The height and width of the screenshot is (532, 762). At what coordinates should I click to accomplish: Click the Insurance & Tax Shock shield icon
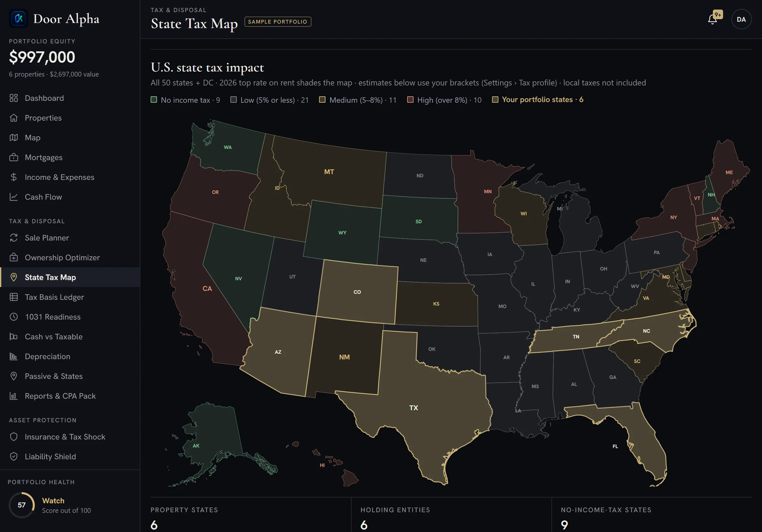(x=14, y=437)
